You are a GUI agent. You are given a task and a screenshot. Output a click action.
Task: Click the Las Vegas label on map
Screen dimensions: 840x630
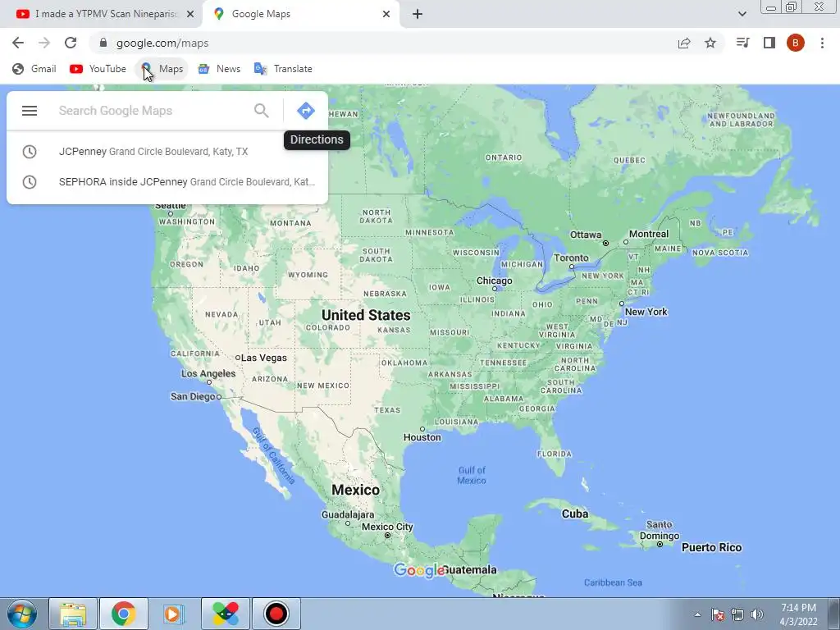[x=264, y=358]
